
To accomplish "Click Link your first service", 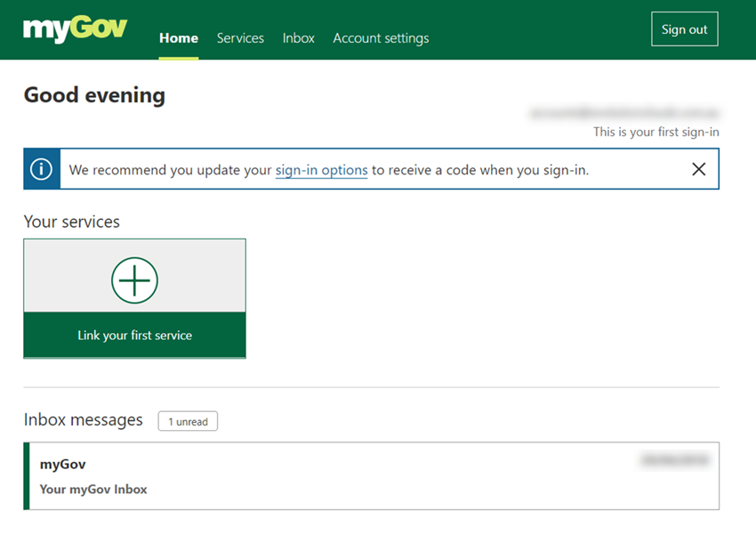I will coord(134,335).
